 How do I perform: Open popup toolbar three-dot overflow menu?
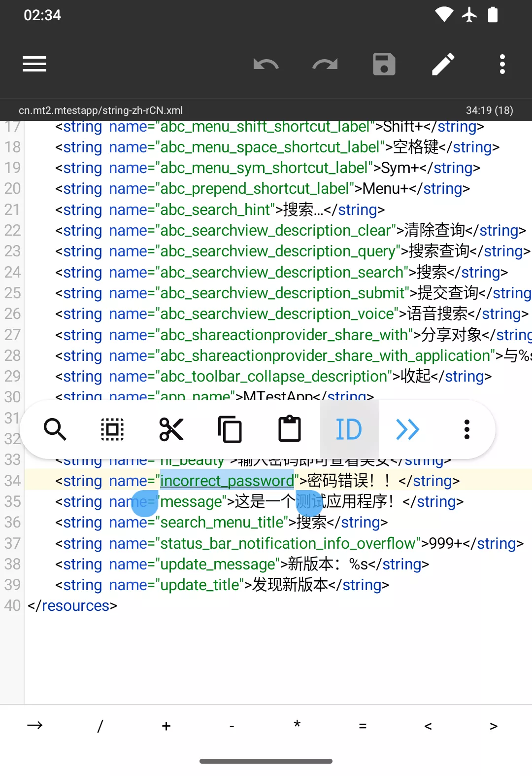click(467, 429)
